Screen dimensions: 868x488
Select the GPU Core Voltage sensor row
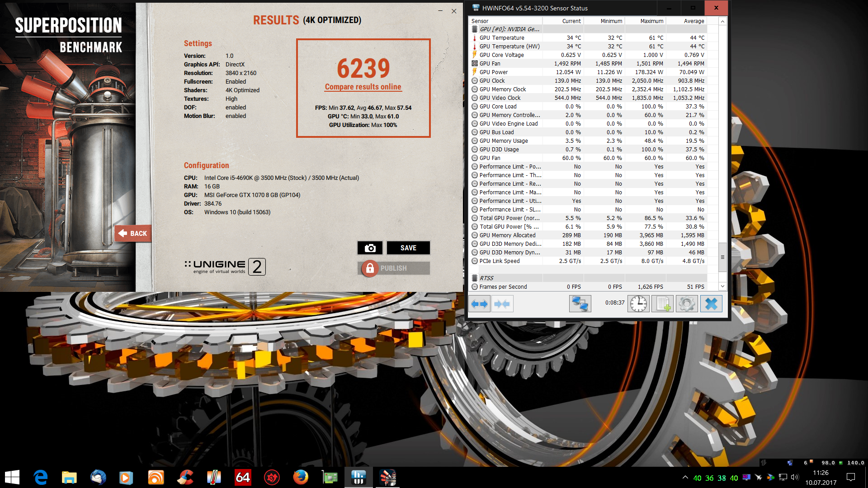[501, 55]
